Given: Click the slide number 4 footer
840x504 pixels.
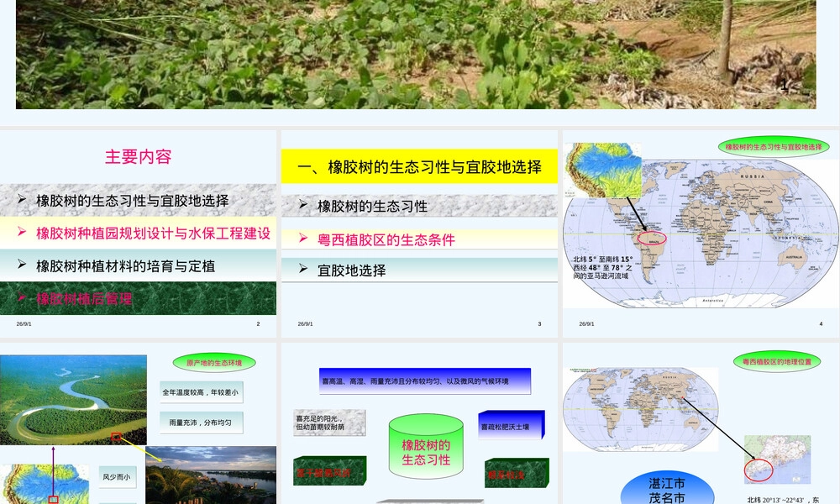Looking at the screenshot, I should [x=821, y=324].
